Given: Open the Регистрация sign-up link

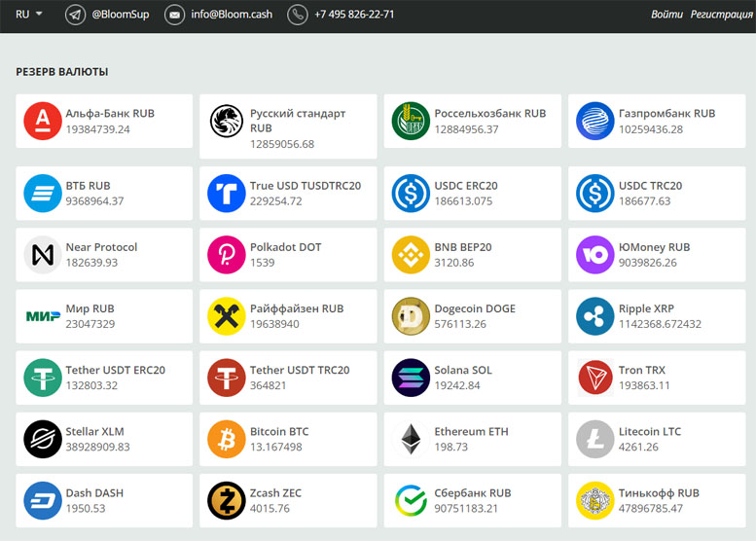Looking at the screenshot, I should (x=721, y=15).
